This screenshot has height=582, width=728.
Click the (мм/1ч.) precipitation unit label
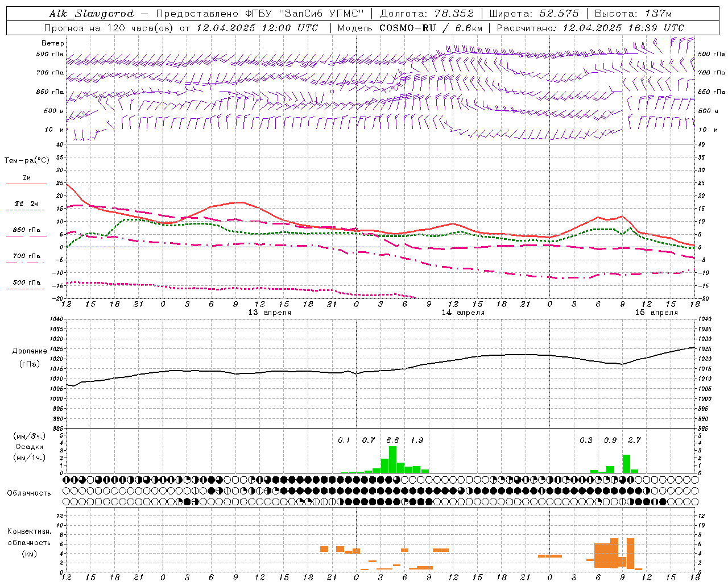point(30,458)
